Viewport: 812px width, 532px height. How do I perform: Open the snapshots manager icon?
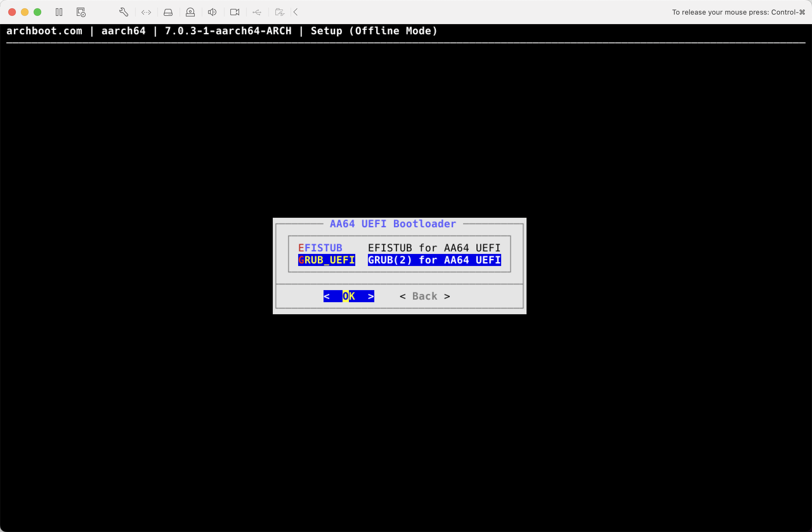click(x=81, y=12)
